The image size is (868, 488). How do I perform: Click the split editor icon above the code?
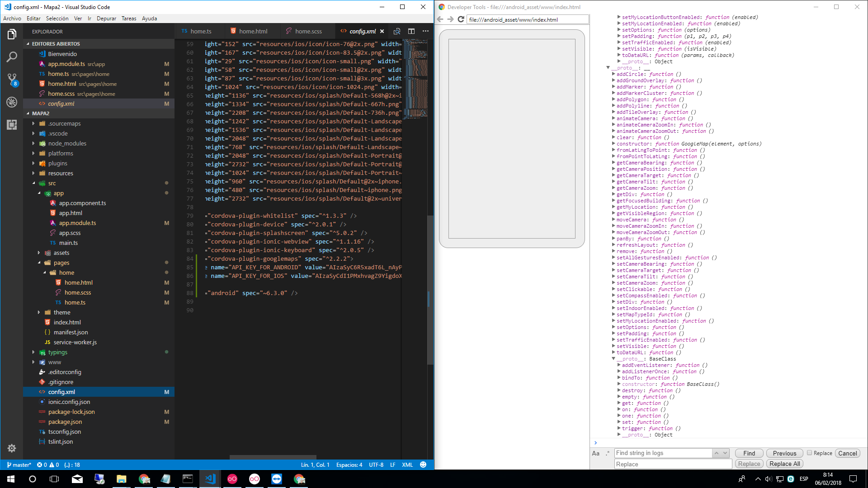(x=411, y=31)
